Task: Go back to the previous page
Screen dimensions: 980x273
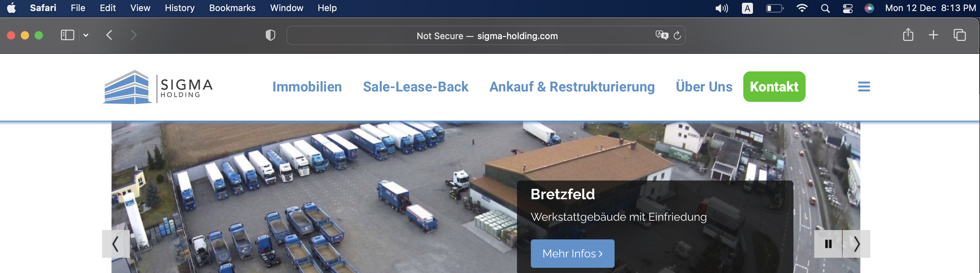Action: coord(109,35)
